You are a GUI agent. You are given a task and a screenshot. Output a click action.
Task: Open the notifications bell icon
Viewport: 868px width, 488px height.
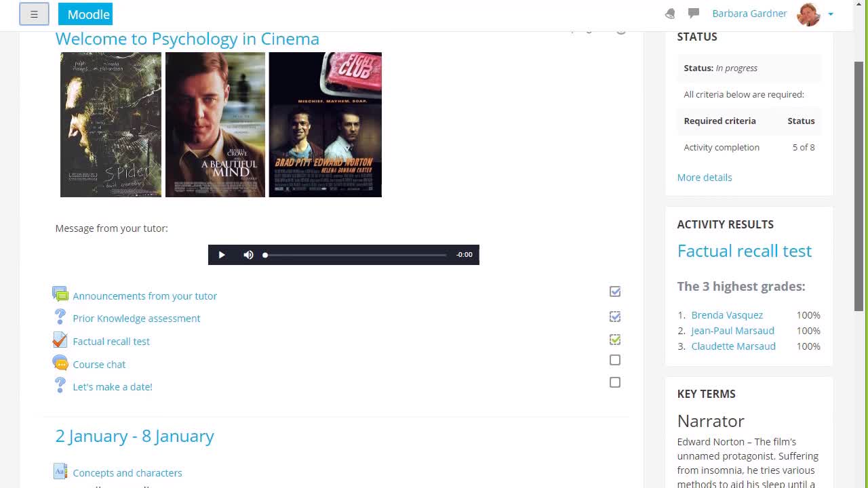(x=670, y=14)
